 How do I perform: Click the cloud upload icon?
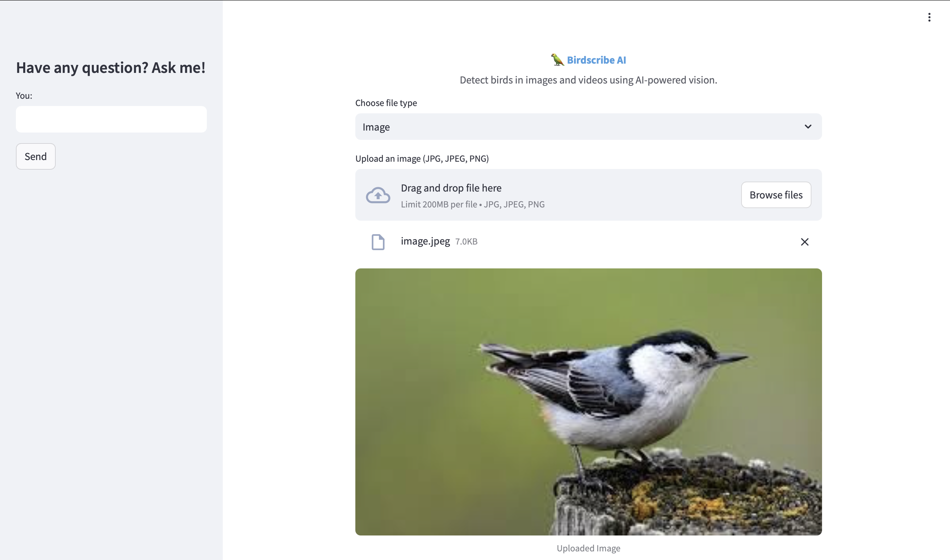tap(378, 195)
